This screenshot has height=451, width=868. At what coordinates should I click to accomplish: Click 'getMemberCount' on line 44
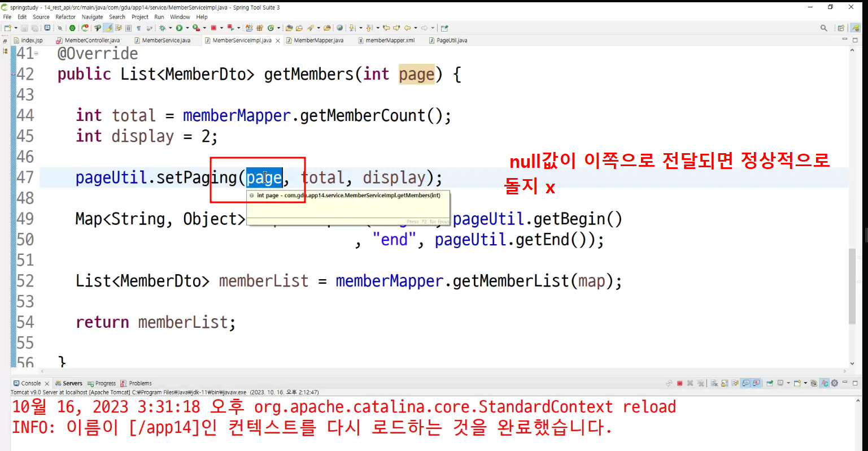click(363, 116)
